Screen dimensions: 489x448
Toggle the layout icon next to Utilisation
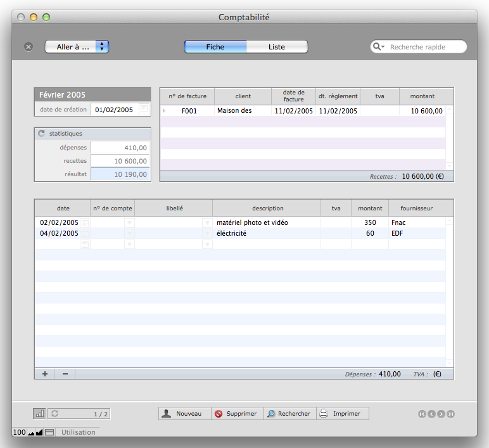(49, 432)
